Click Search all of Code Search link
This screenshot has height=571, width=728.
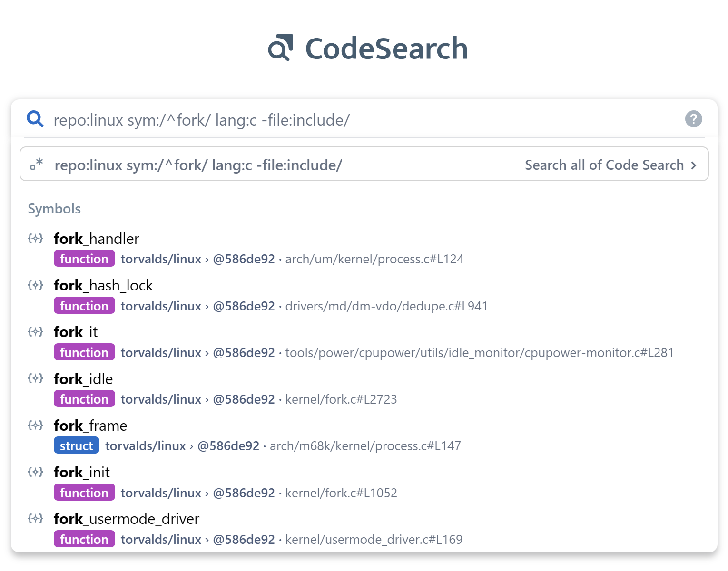[604, 165]
